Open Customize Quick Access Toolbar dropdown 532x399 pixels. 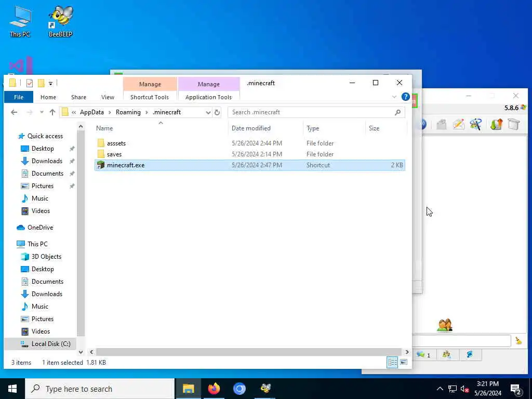[x=50, y=83]
